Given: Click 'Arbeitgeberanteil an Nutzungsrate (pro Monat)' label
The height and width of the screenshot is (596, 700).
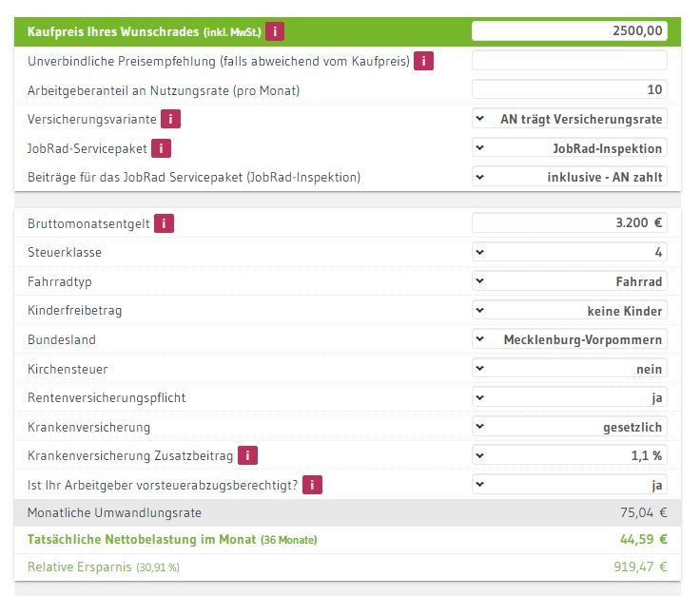Looking at the screenshot, I should click(164, 90).
